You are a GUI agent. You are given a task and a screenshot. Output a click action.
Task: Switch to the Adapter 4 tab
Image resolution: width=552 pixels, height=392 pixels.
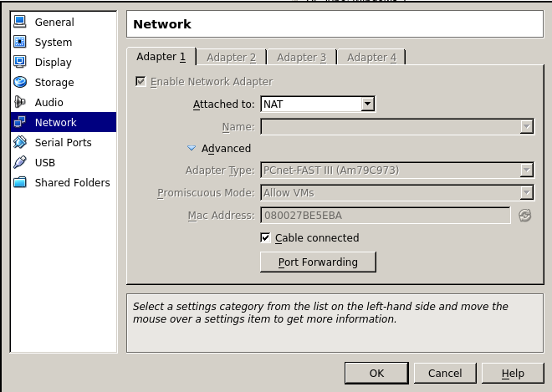(x=371, y=58)
